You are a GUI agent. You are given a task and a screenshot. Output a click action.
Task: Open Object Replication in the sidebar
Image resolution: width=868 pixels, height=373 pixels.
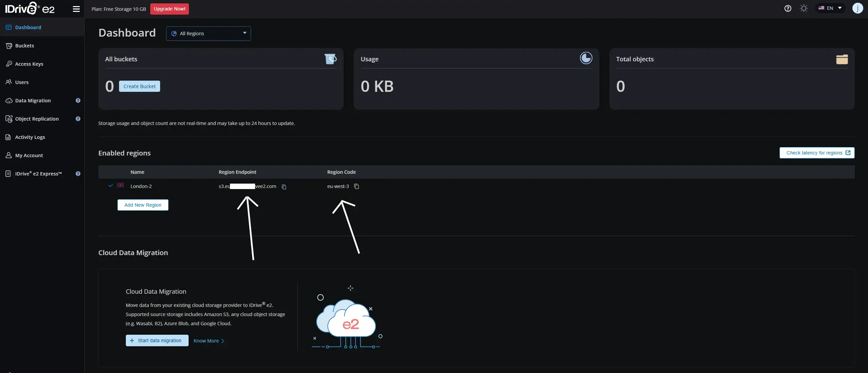tap(37, 119)
